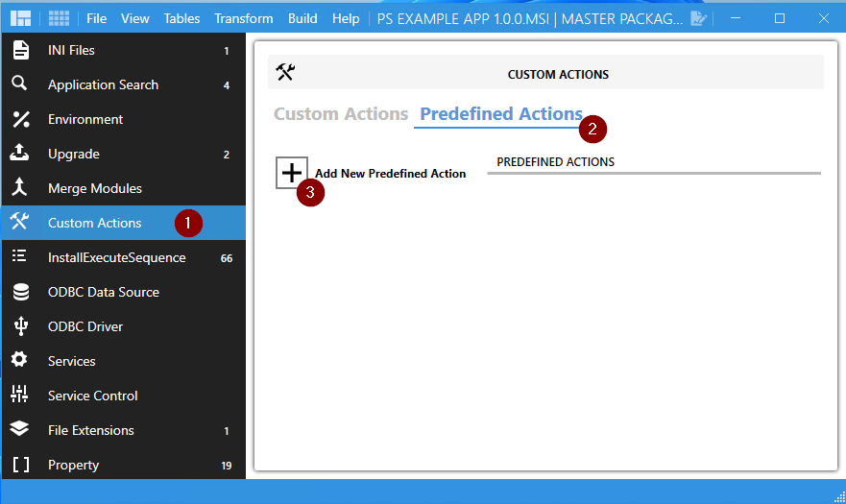
Task: Select Custom Actions in the sidebar
Action: click(124, 223)
